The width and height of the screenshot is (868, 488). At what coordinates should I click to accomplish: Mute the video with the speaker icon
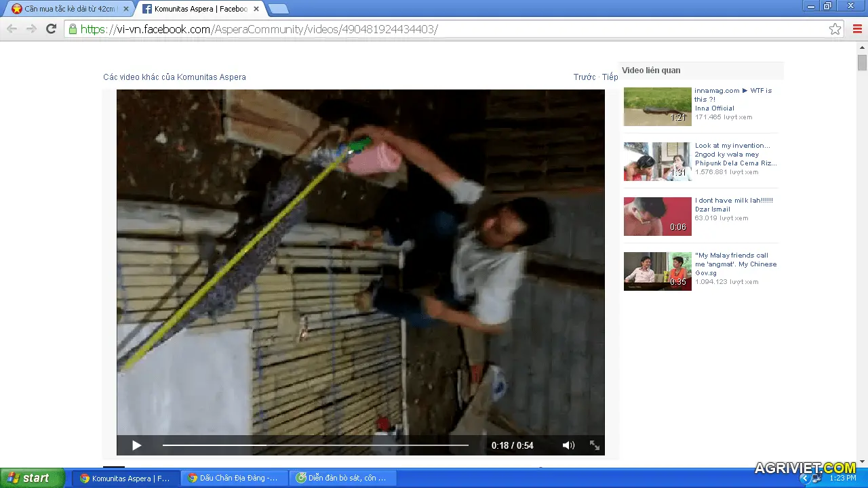point(568,445)
